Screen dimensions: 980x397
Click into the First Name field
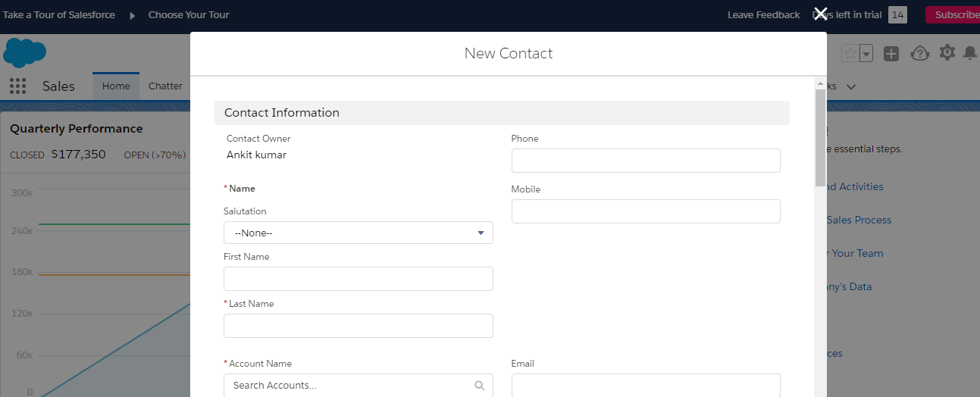coord(358,279)
